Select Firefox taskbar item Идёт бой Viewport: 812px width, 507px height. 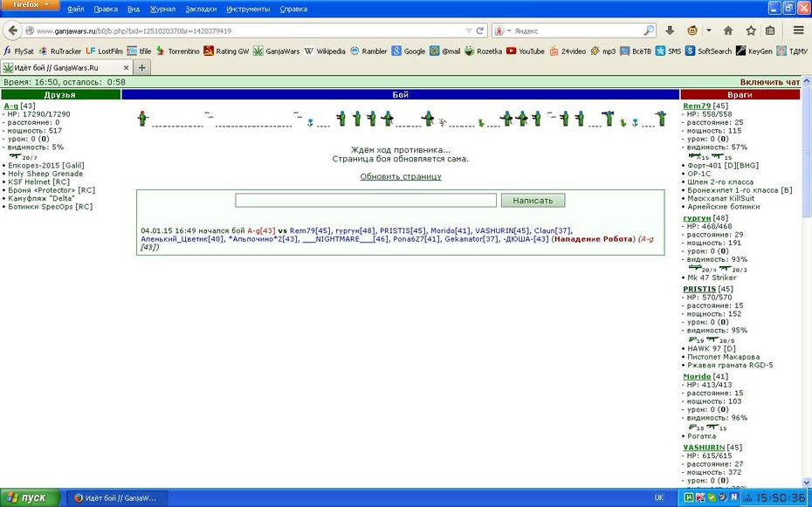118,498
